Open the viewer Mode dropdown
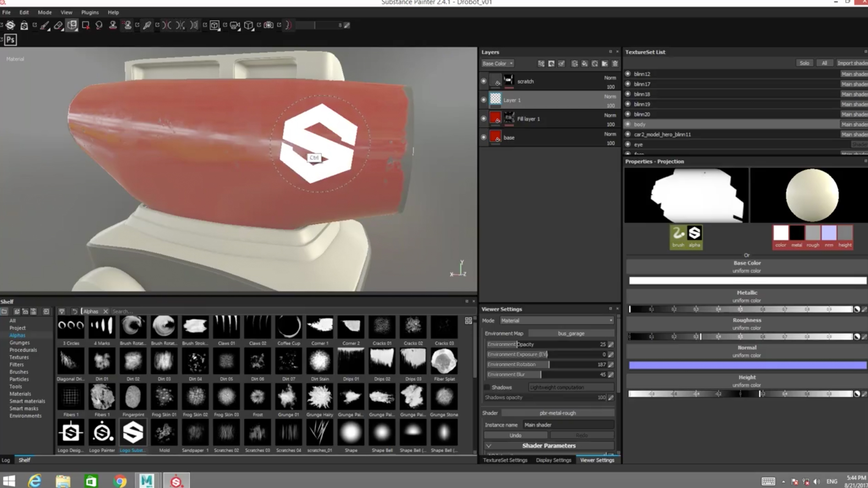Screen dimensions: 868x488 coord(556,321)
